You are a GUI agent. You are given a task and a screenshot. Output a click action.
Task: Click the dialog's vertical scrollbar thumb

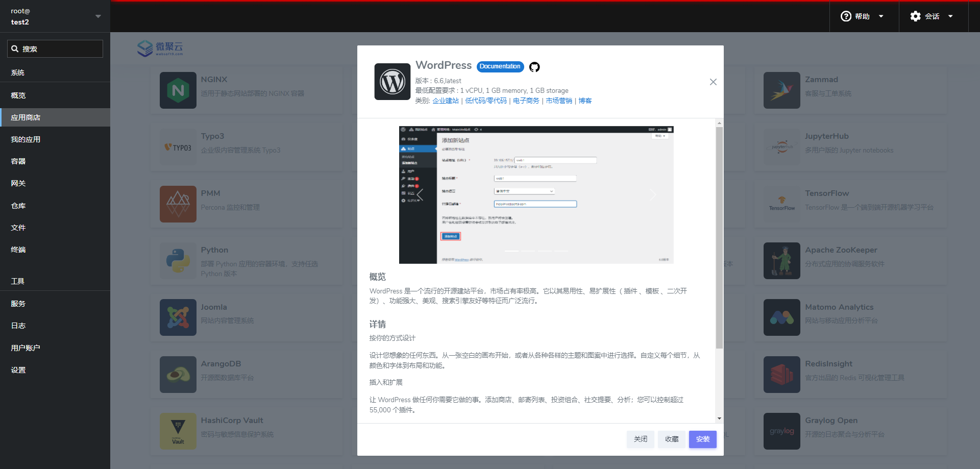719,237
